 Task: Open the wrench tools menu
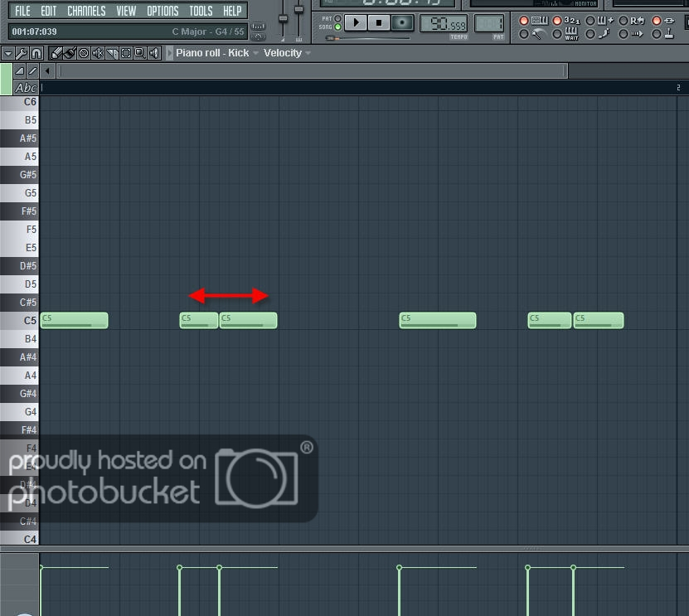point(22,53)
